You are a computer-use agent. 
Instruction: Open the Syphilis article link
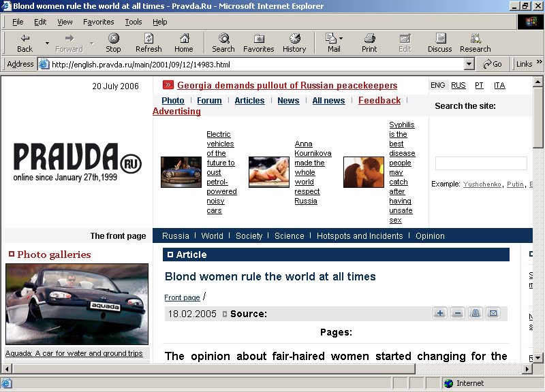point(402,172)
